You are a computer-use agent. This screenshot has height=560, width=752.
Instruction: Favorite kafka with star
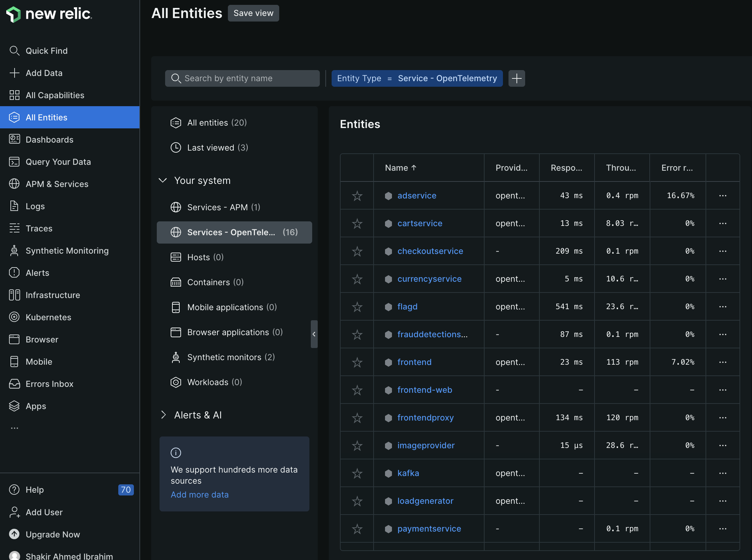tap(357, 473)
